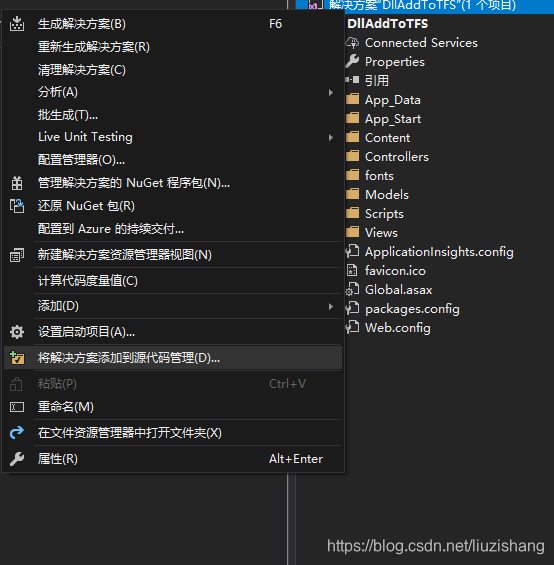Select App_Start folder in Solution Explorer

393,119
